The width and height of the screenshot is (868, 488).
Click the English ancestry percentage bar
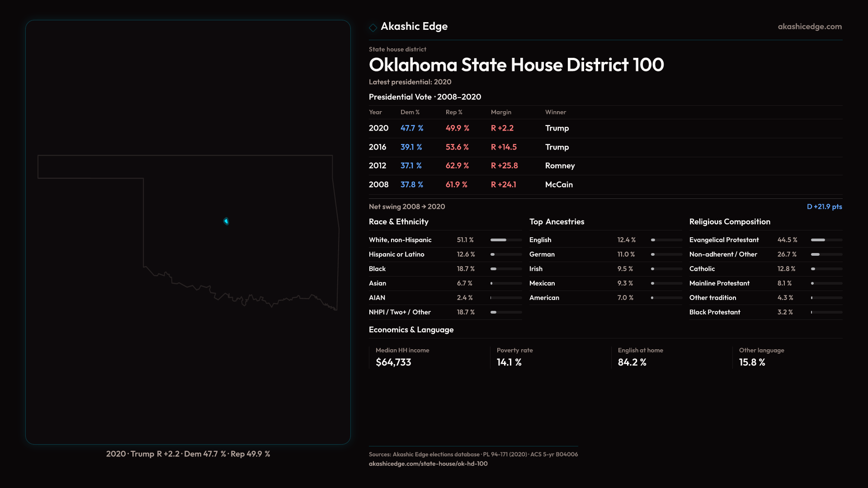[666, 240]
